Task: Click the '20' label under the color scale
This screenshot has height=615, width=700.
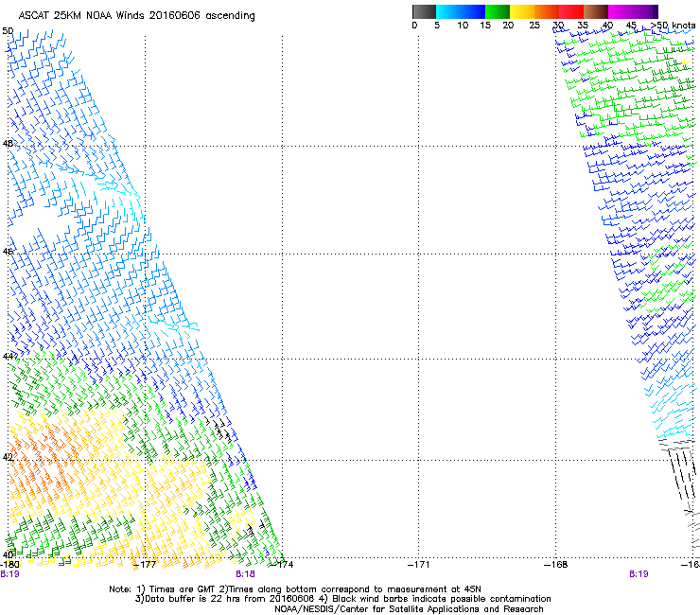Action: 508,26
